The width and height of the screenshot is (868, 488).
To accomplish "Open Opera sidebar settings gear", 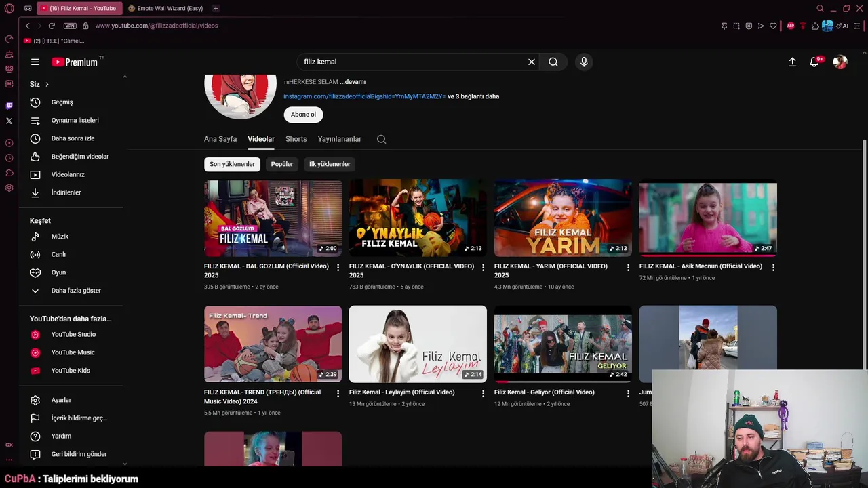I will (x=9, y=188).
